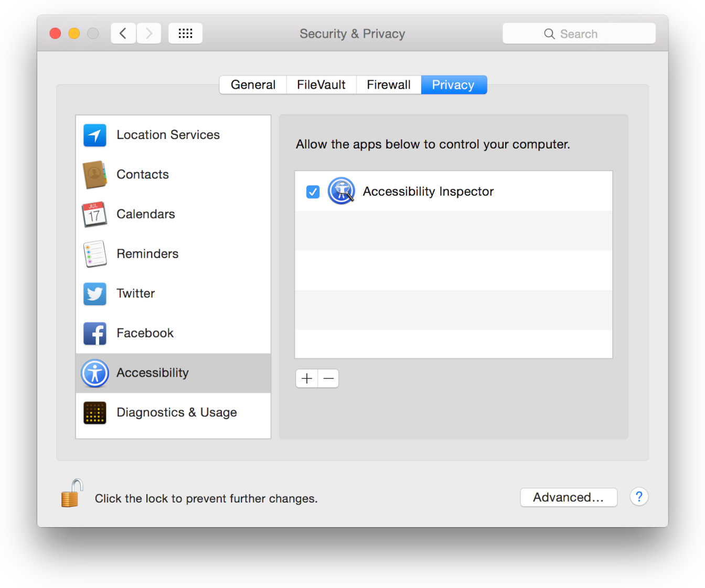Select the Facebook icon in sidebar

pyautogui.click(x=95, y=334)
